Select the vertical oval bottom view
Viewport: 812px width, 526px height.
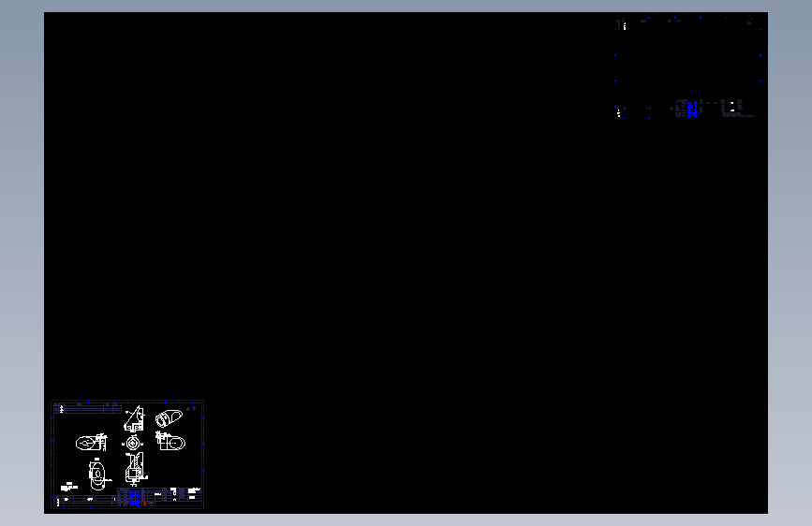[x=98, y=475]
